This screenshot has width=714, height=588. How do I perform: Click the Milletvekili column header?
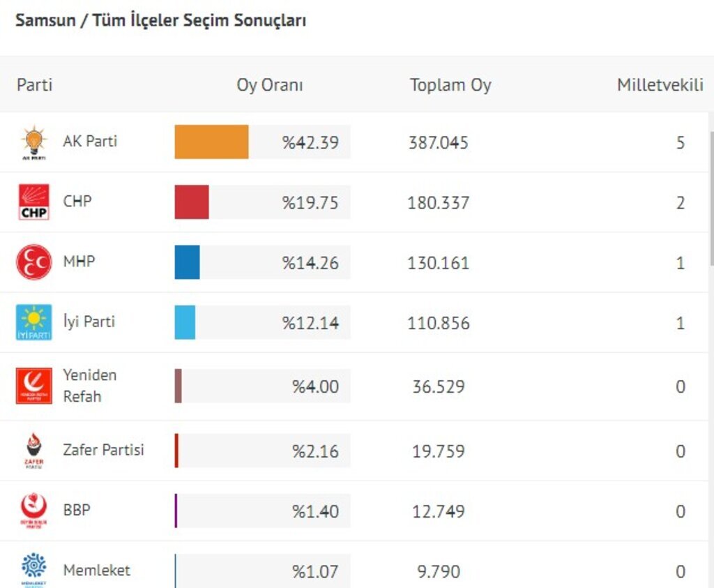(660, 85)
